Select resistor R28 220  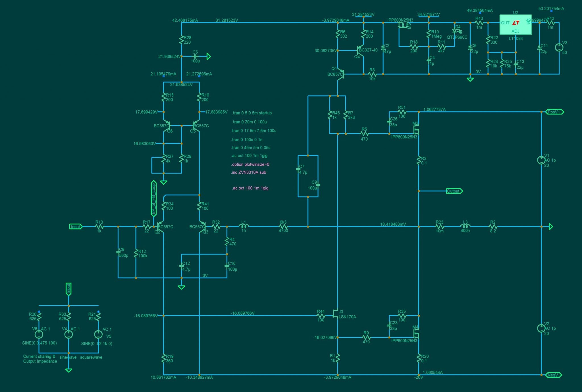point(181,40)
